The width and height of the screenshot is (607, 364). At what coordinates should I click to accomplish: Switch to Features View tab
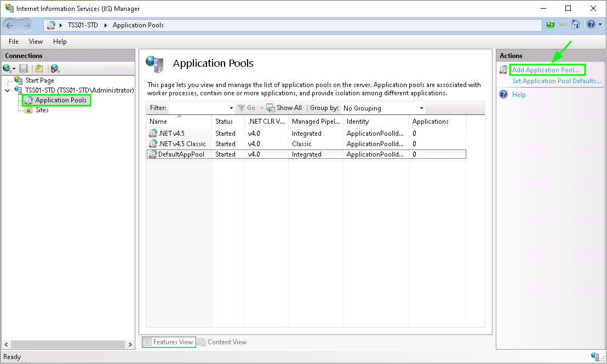169,342
